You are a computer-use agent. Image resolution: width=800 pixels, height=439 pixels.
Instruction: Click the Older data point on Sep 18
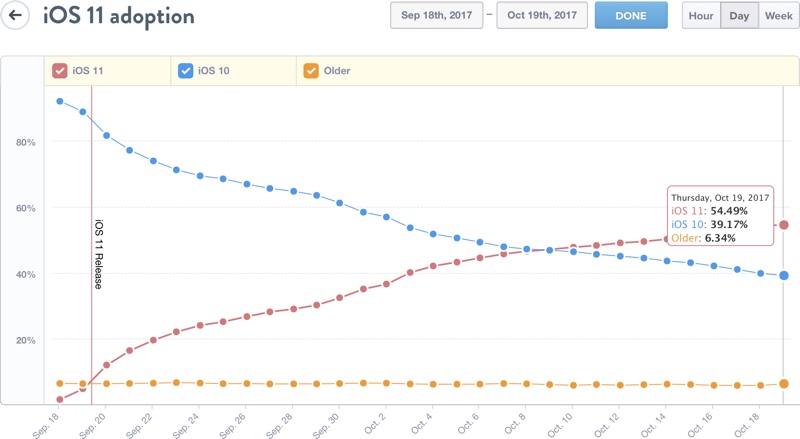(60, 384)
